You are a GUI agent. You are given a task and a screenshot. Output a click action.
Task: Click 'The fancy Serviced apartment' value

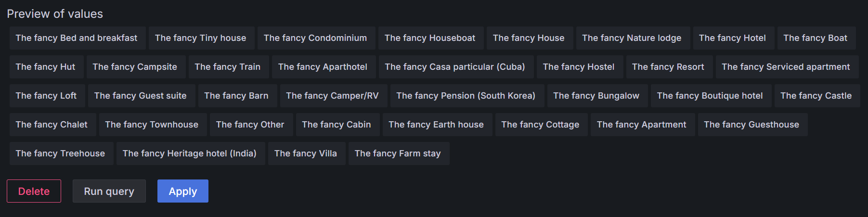[785, 67]
